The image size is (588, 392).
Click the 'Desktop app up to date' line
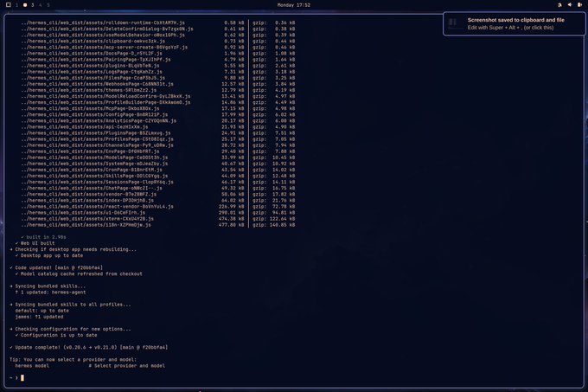pos(49,255)
